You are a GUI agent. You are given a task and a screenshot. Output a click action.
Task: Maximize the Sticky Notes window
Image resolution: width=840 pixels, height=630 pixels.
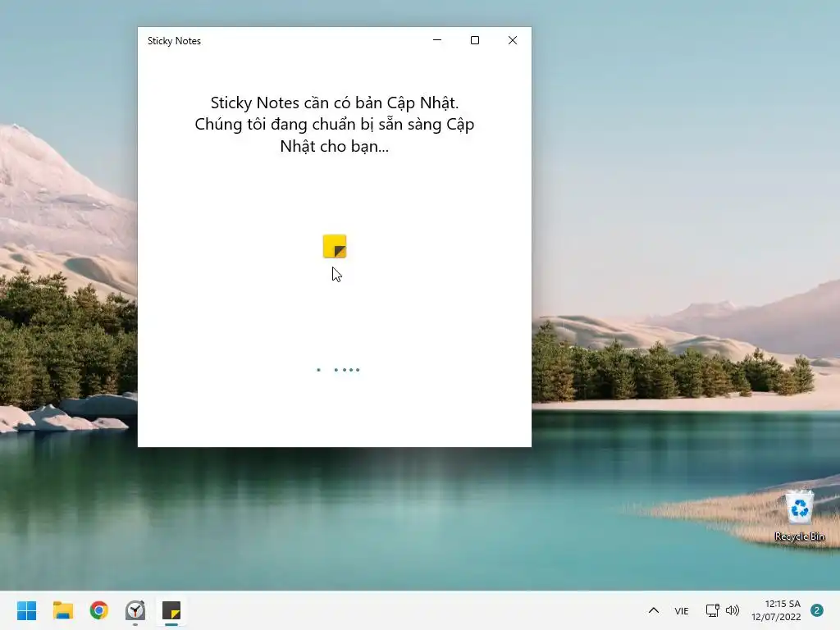point(475,40)
